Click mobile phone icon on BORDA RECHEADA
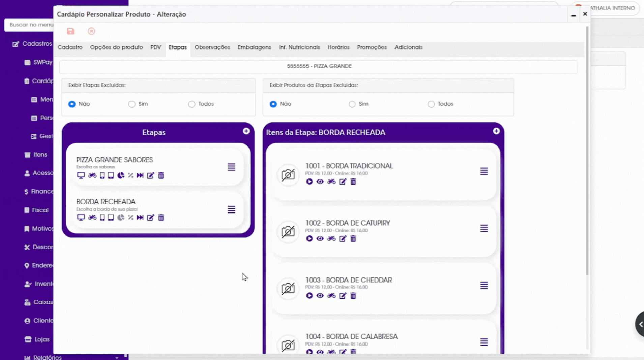This screenshot has height=360, width=644. pos(102,218)
